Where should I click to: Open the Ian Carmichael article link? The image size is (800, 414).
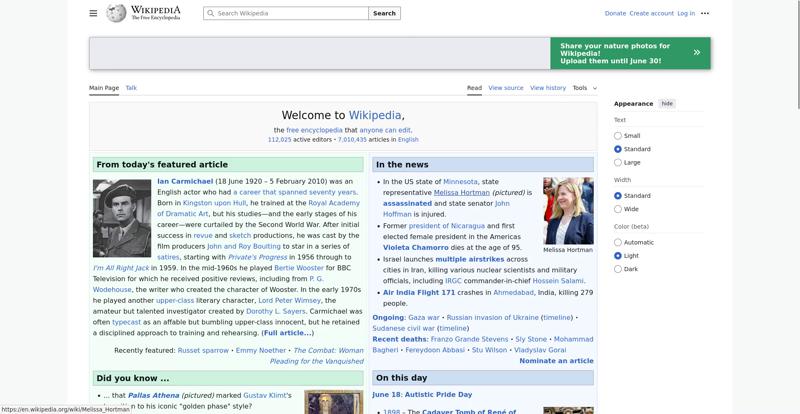point(185,181)
